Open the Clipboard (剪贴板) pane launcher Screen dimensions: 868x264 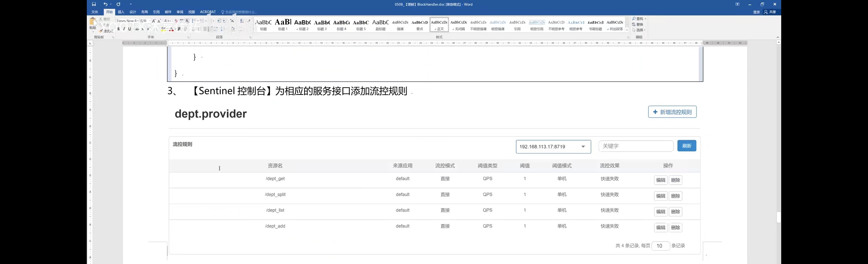113,38
